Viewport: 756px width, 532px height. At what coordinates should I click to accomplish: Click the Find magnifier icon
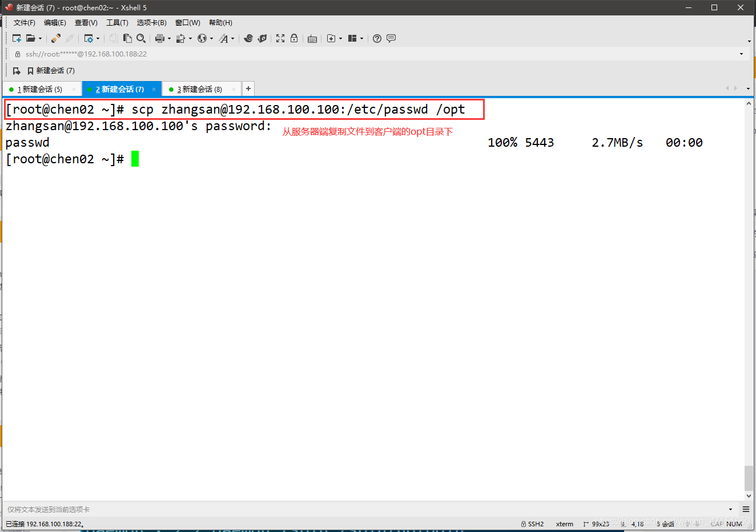click(141, 38)
